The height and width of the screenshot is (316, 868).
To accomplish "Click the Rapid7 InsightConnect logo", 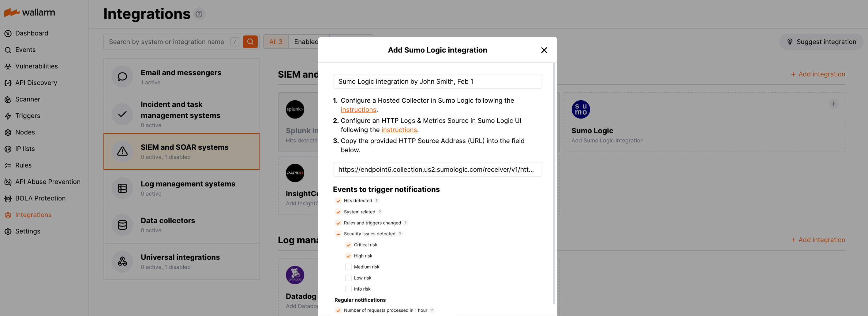I will (295, 173).
